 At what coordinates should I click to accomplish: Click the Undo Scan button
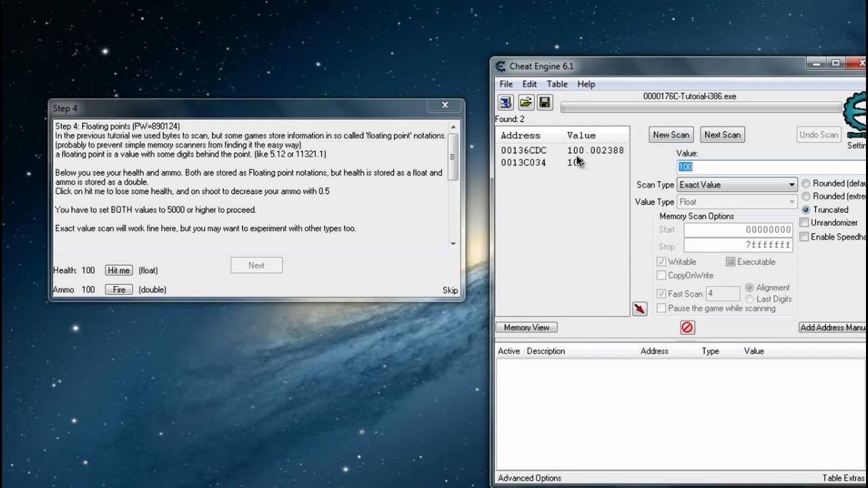click(818, 135)
